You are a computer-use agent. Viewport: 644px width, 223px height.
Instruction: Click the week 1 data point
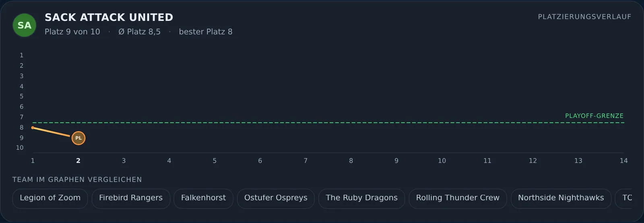[x=33, y=128]
